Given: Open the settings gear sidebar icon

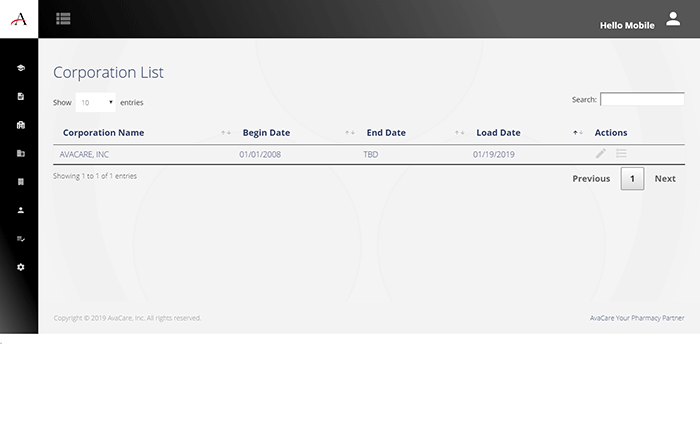Looking at the screenshot, I should [21, 267].
